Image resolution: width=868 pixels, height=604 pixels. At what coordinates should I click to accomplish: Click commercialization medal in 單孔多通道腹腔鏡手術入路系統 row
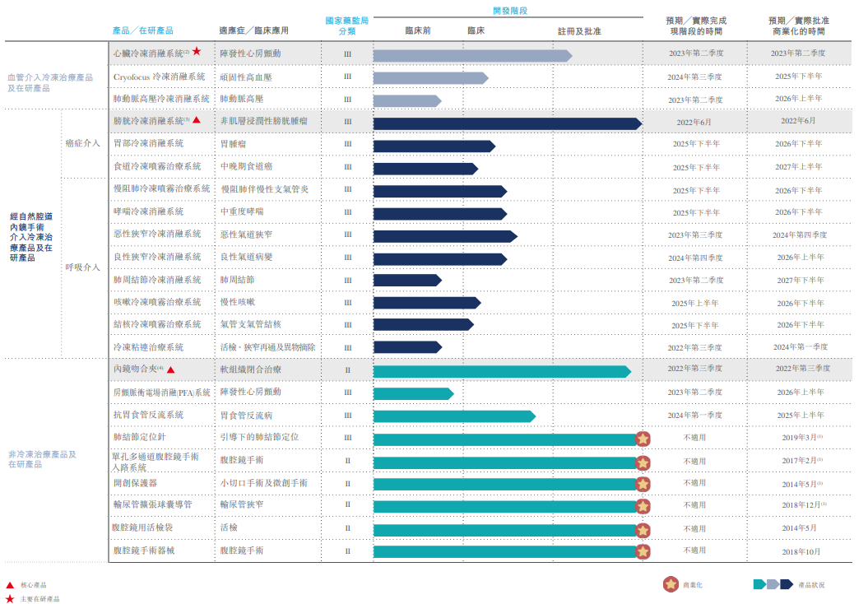pos(643,462)
